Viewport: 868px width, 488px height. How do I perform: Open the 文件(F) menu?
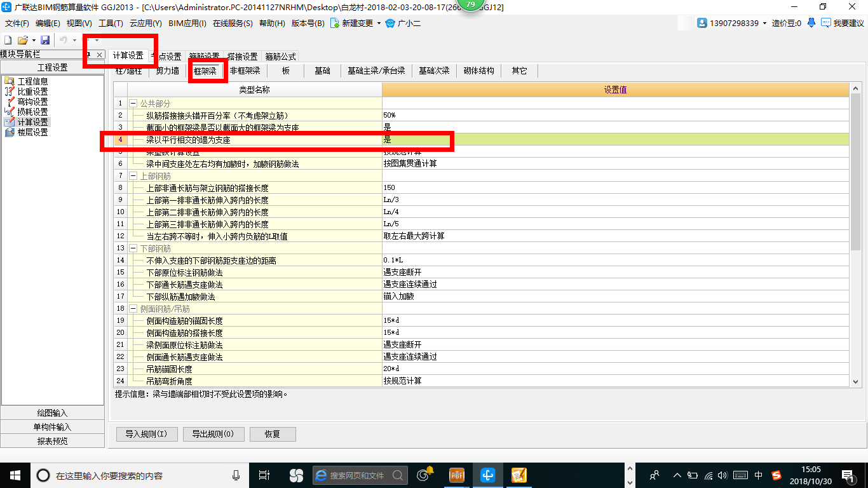click(17, 24)
